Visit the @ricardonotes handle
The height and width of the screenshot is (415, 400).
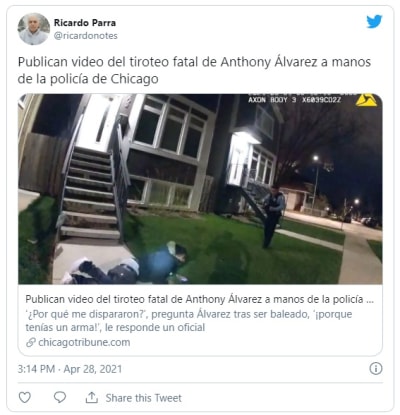[86, 36]
